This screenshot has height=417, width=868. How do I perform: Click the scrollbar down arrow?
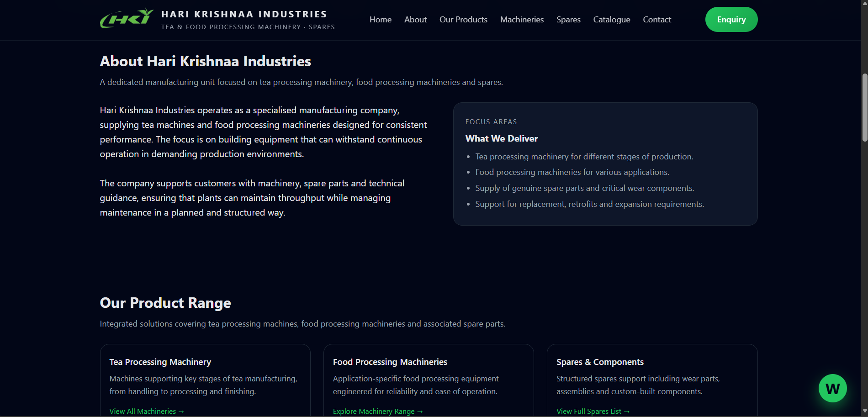coord(864,412)
